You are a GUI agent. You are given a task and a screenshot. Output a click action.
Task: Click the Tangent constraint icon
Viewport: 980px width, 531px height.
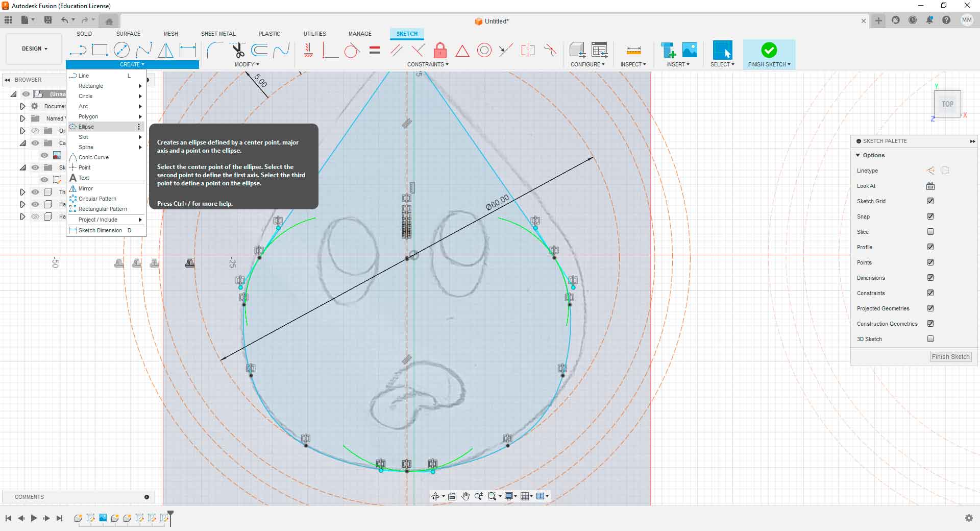[352, 50]
